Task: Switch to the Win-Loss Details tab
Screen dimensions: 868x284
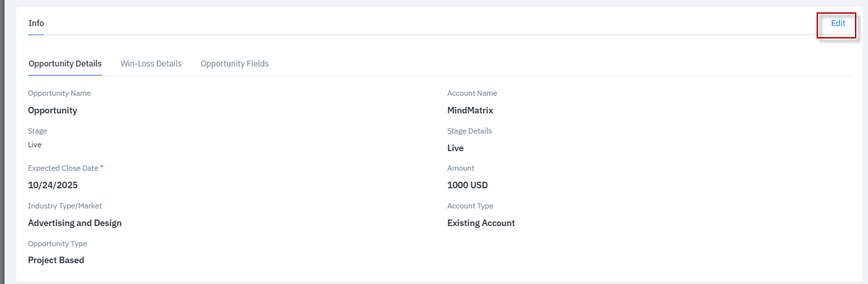Action: (x=151, y=64)
